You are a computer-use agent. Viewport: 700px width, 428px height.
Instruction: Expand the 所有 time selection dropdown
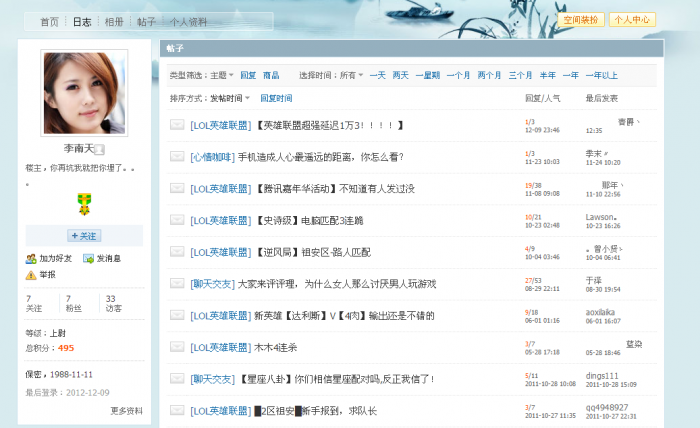tap(351, 75)
